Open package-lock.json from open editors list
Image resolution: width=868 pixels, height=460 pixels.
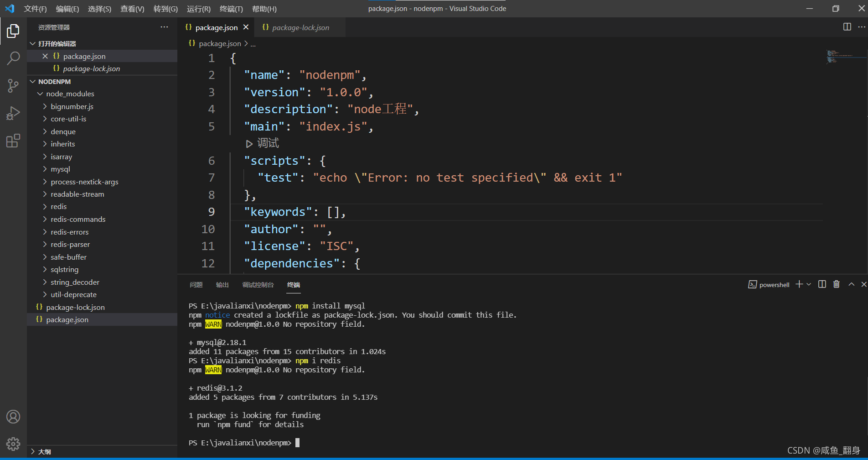pos(102,68)
